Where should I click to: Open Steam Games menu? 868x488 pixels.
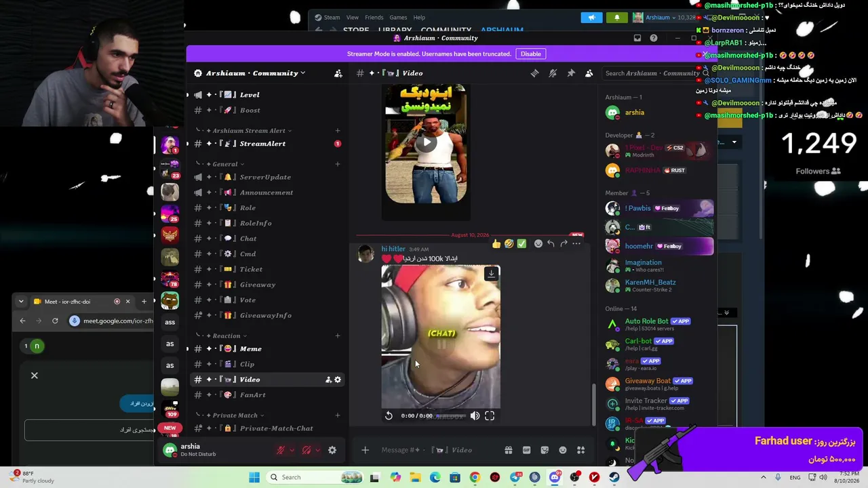[x=398, y=18]
